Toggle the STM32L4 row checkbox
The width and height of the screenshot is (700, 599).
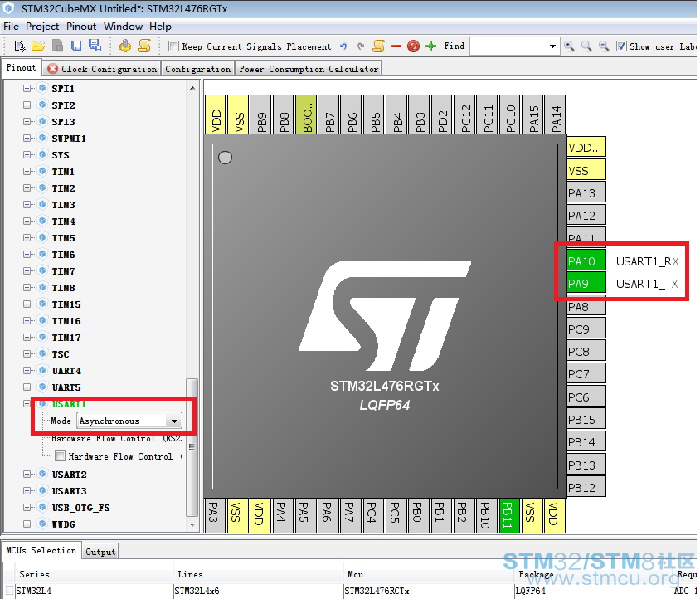coord(9,591)
